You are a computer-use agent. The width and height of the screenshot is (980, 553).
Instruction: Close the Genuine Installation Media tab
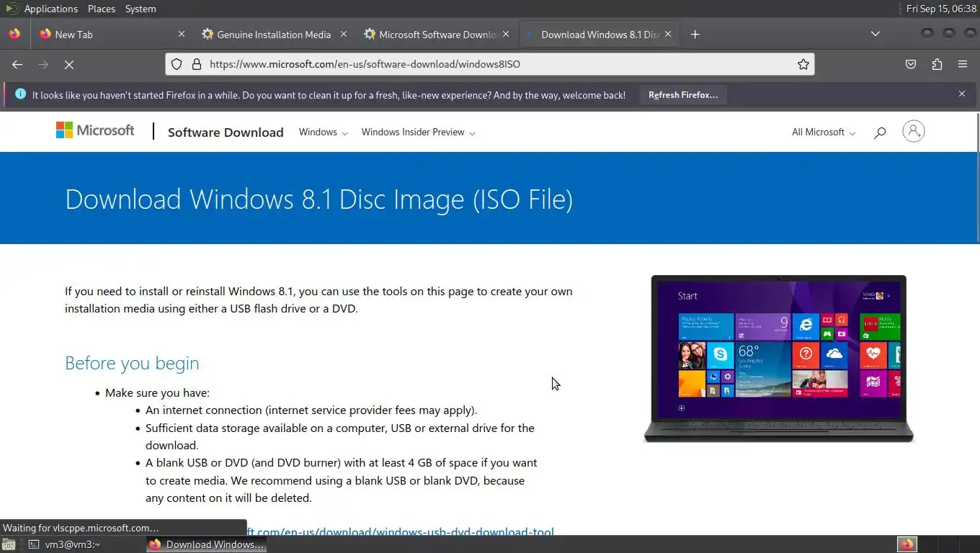[344, 34]
